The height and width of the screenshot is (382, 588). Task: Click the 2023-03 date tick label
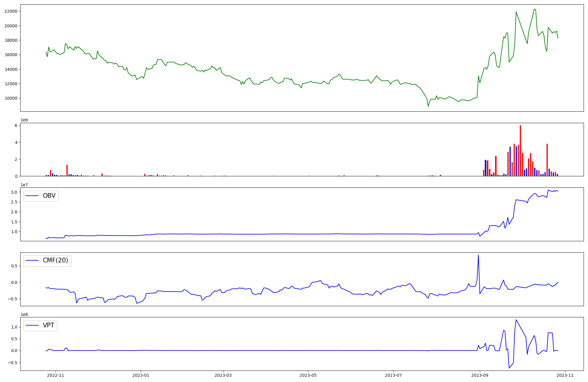point(223,375)
